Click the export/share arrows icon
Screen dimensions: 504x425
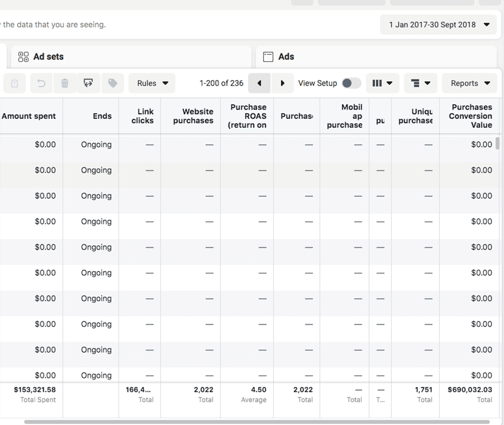88,84
